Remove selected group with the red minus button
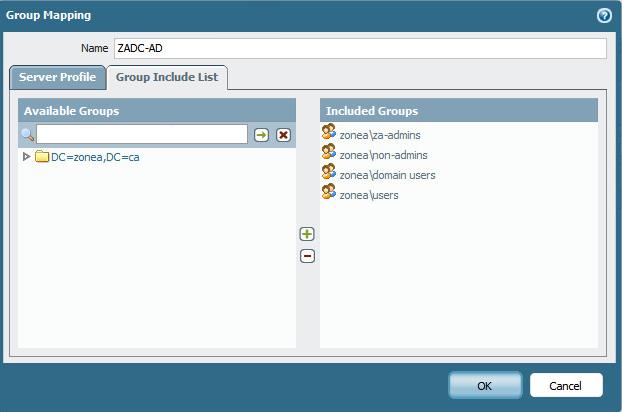Image resolution: width=622 pixels, height=412 pixels. [307, 256]
